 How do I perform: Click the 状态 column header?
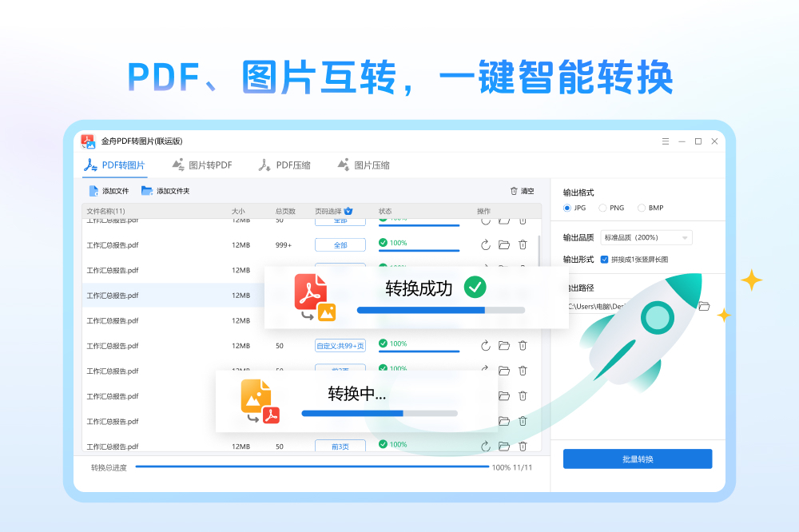coord(385,211)
